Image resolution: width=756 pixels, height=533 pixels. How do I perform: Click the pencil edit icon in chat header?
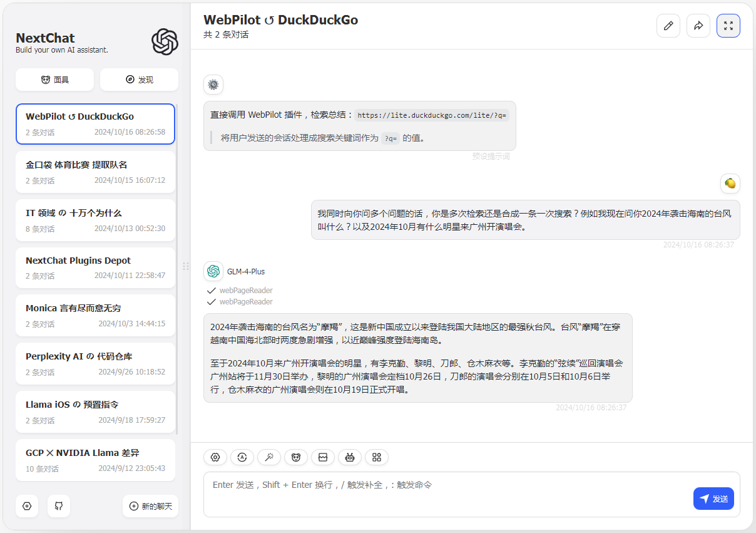pos(668,26)
